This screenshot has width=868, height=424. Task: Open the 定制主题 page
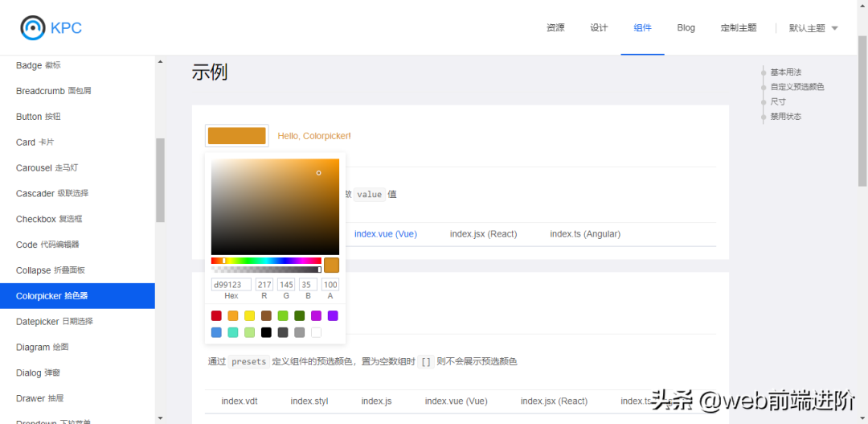tap(738, 27)
